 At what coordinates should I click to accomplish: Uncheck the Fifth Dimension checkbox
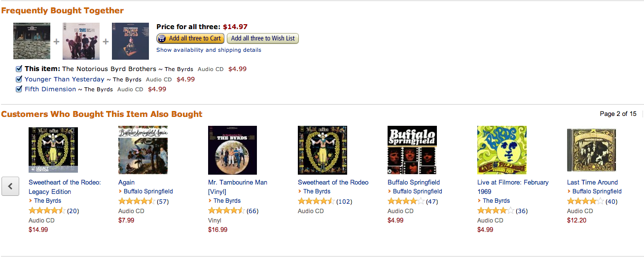click(19, 89)
